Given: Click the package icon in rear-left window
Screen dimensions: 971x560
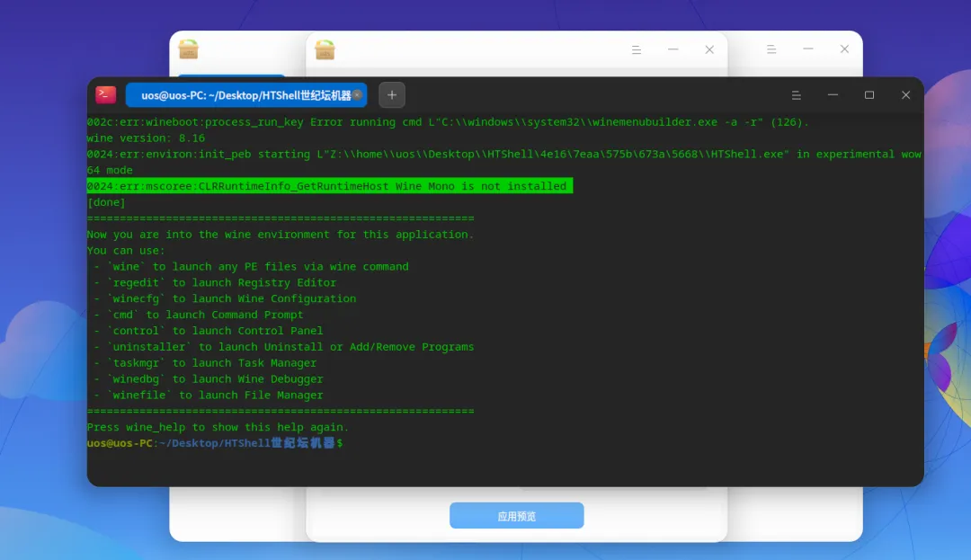Looking at the screenshot, I should point(188,49).
